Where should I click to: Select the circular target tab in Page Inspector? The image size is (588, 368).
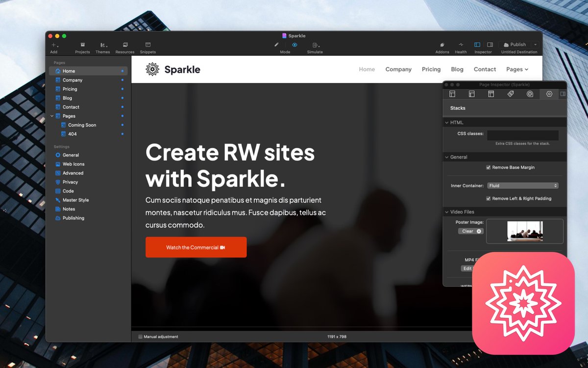(x=530, y=94)
